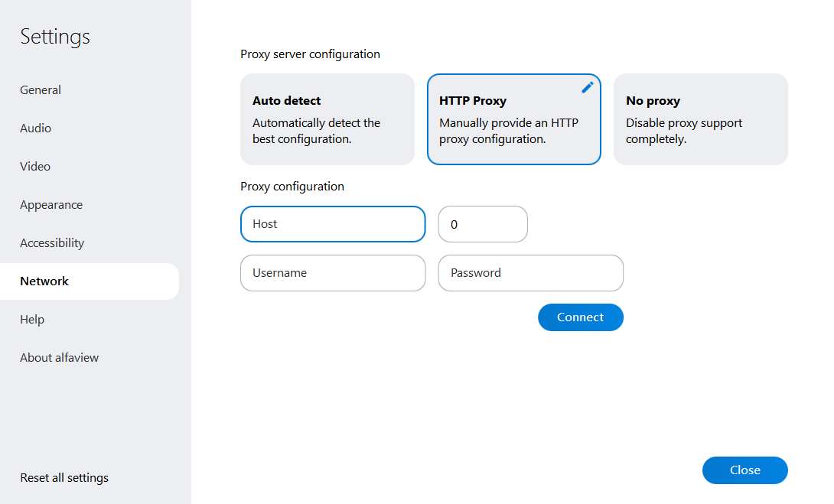This screenshot has height=504, width=834.
Task: Navigate to Accessibility settings
Action: click(x=52, y=243)
